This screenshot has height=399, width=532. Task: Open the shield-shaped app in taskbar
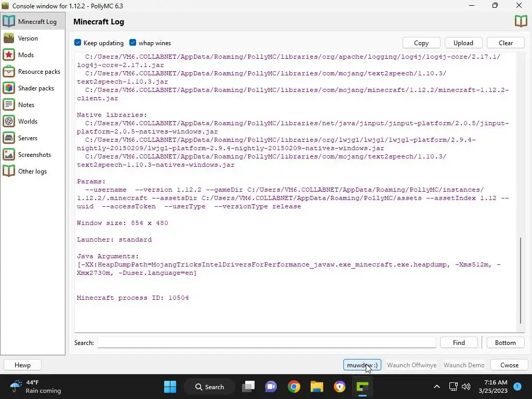tap(339, 387)
